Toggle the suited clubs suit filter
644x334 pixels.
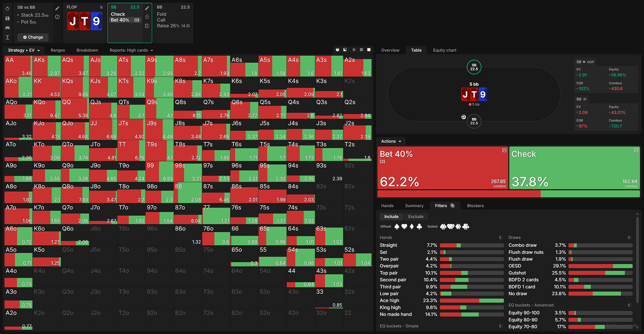466,227
